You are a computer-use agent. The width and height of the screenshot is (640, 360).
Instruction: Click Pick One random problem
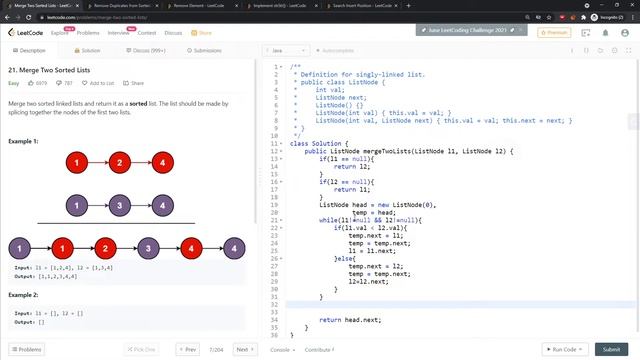(x=141, y=349)
